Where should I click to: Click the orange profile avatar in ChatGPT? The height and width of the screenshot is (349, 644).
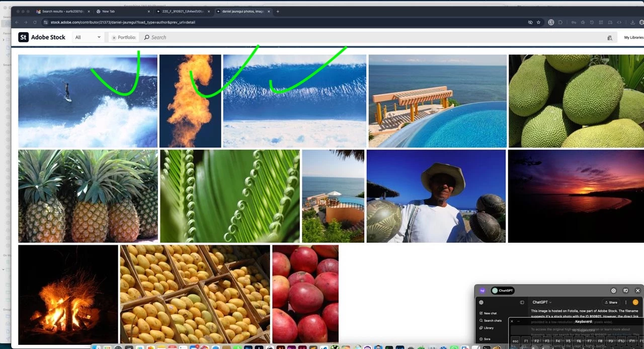[635, 302]
